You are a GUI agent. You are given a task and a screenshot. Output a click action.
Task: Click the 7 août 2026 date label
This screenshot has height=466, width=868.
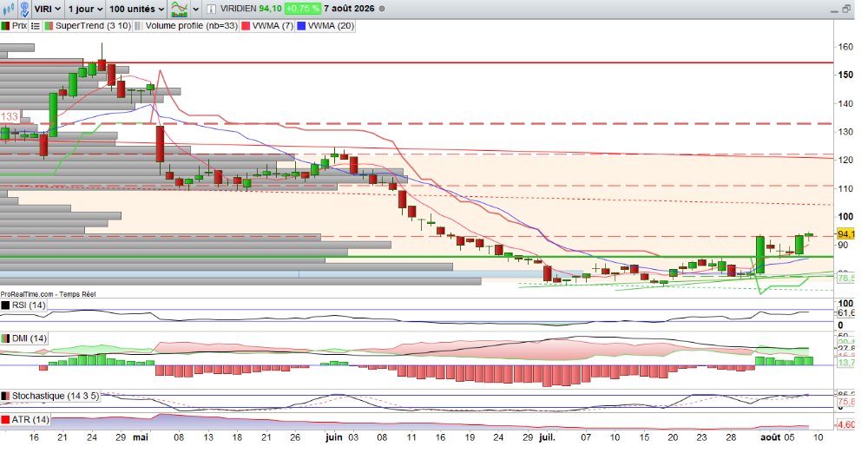point(349,9)
